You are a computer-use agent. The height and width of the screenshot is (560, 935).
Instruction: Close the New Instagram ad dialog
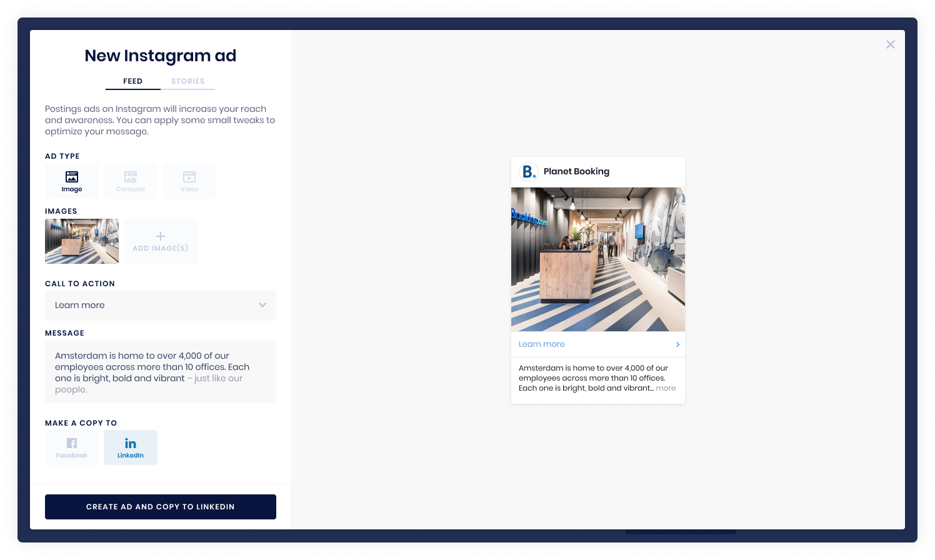[891, 44]
